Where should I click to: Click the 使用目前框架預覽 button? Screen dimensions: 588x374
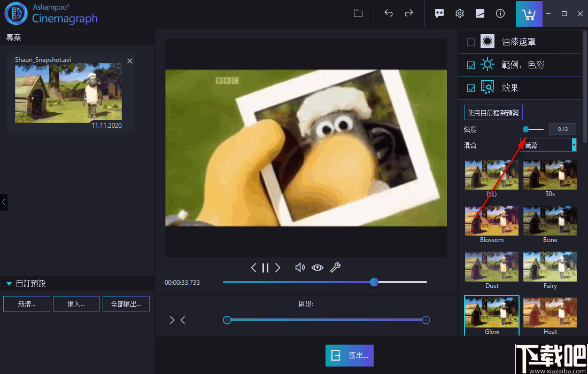pos(493,113)
